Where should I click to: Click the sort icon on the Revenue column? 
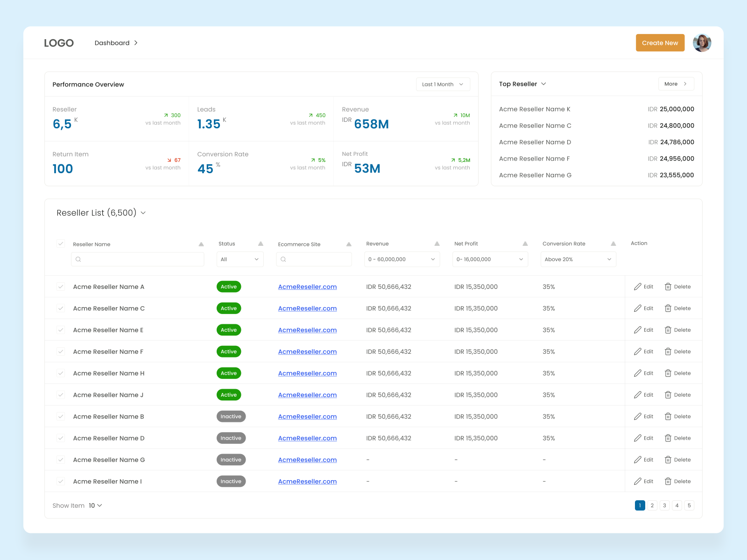[437, 243]
